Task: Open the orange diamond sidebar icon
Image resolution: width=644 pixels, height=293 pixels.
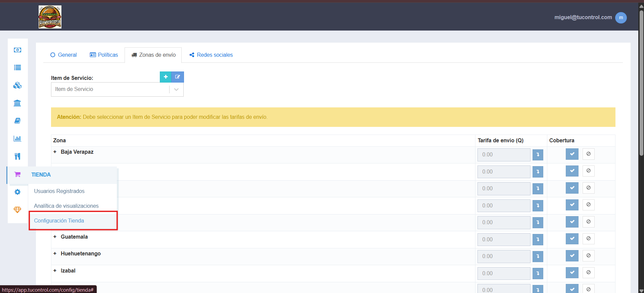Action: pos(17,210)
